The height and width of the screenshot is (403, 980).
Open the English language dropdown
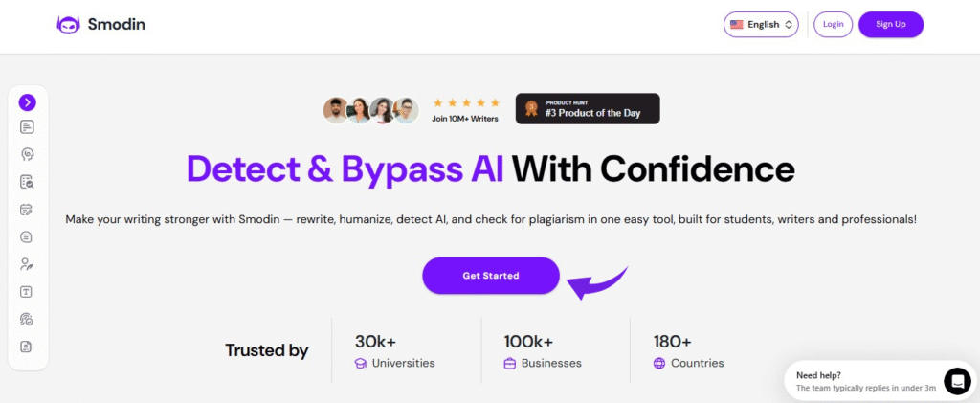(761, 25)
